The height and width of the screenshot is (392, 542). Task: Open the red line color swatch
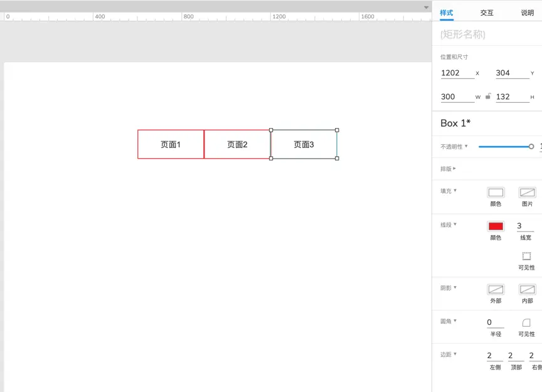click(x=496, y=226)
